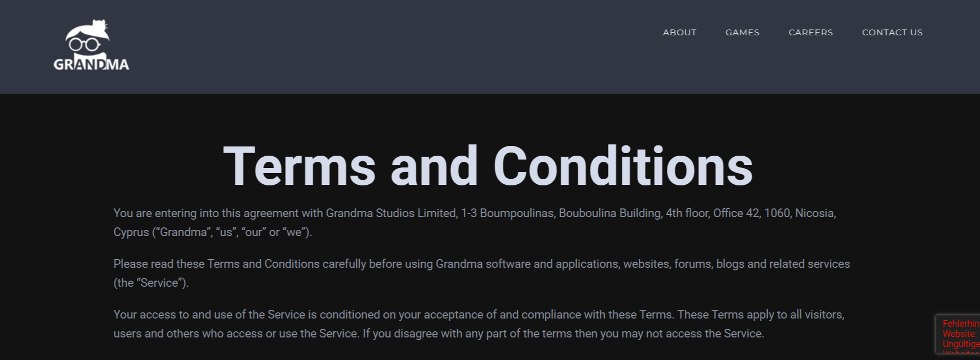The height and width of the screenshot is (360, 980).
Task: Click the line starting users and others
Action: 439,333
